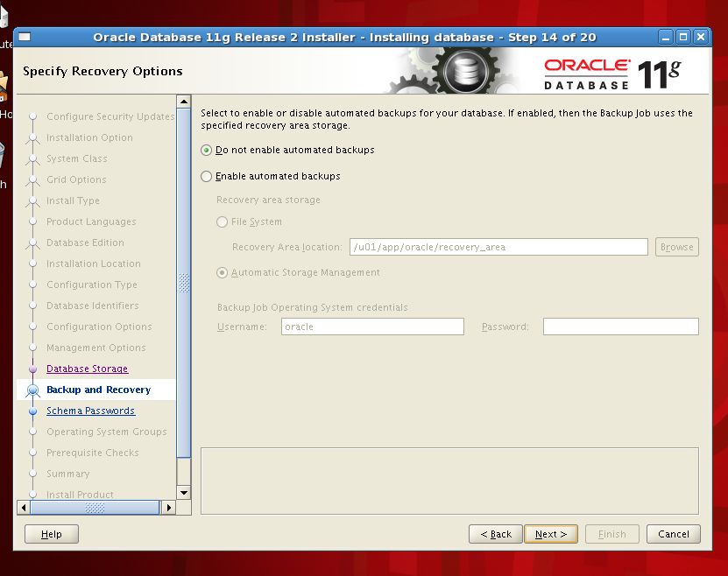Enable automated backups radio button
This screenshot has height=576, width=728.
coord(207,177)
